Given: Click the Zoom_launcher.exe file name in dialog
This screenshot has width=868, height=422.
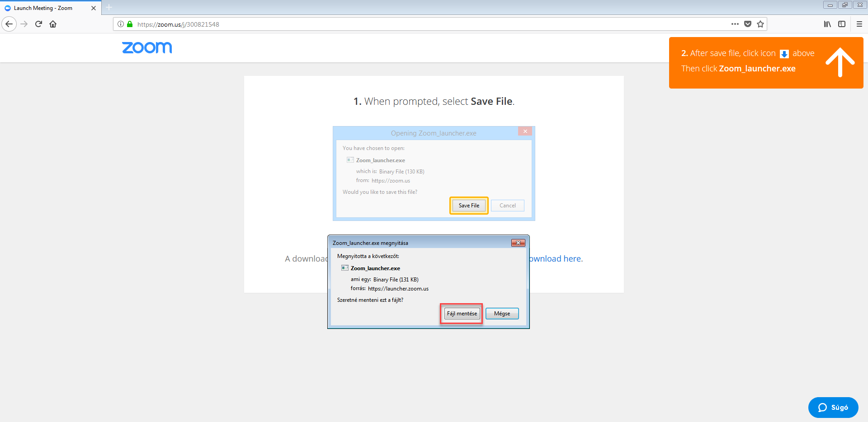Looking at the screenshot, I should (375, 268).
